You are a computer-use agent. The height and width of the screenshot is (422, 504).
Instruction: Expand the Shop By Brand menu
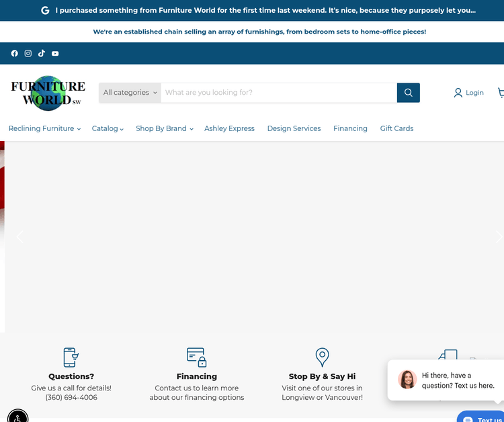(165, 128)
